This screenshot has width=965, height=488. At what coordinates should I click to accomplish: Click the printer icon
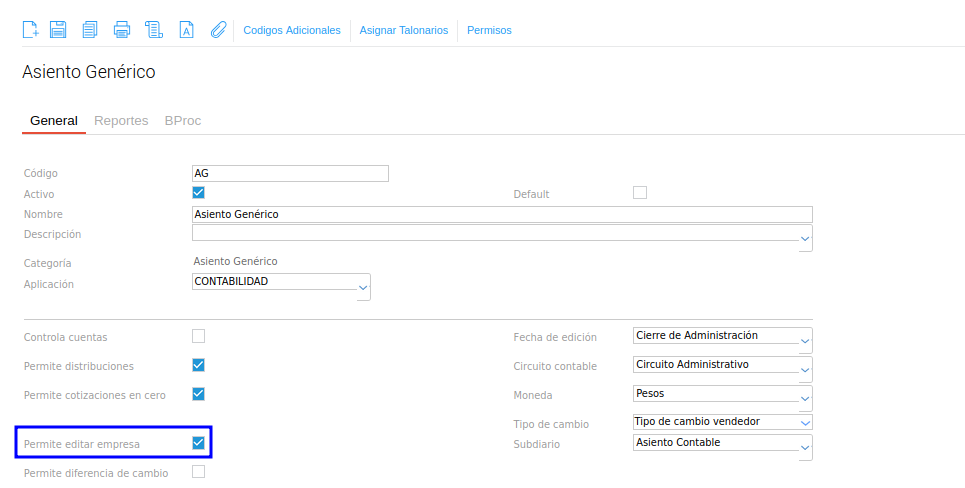[122, 30]
